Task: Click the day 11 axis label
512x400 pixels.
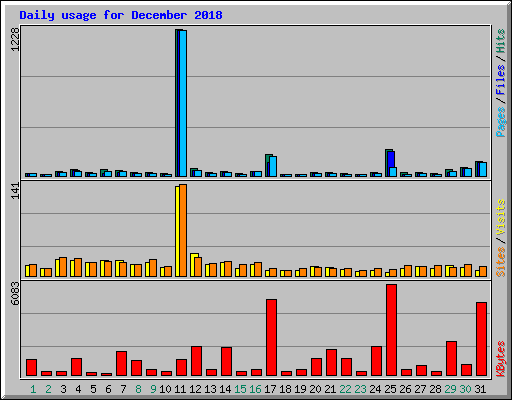Action: 180,389
